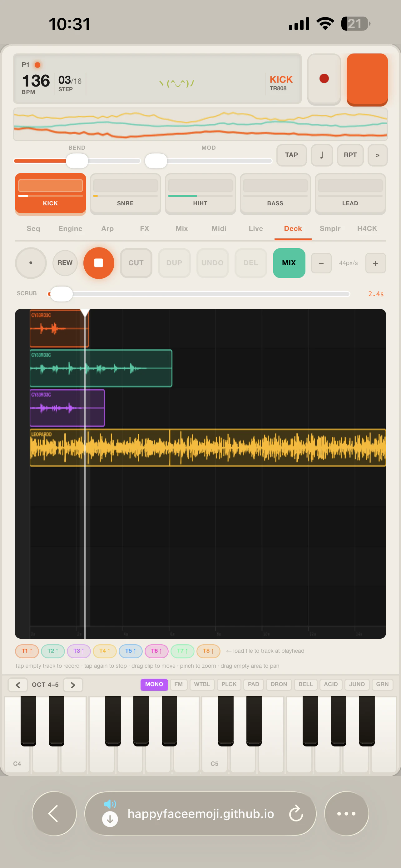Image resolution: width=401 pixels, height=868 pixels.
Task: Select the HIHT track pad
Action: (200, 194)
